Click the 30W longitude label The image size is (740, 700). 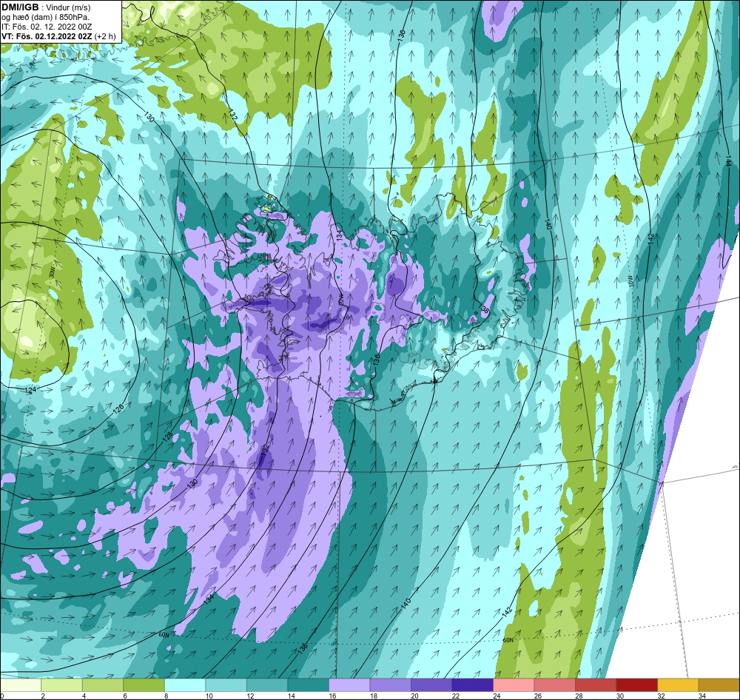click(x=52, y=273)
